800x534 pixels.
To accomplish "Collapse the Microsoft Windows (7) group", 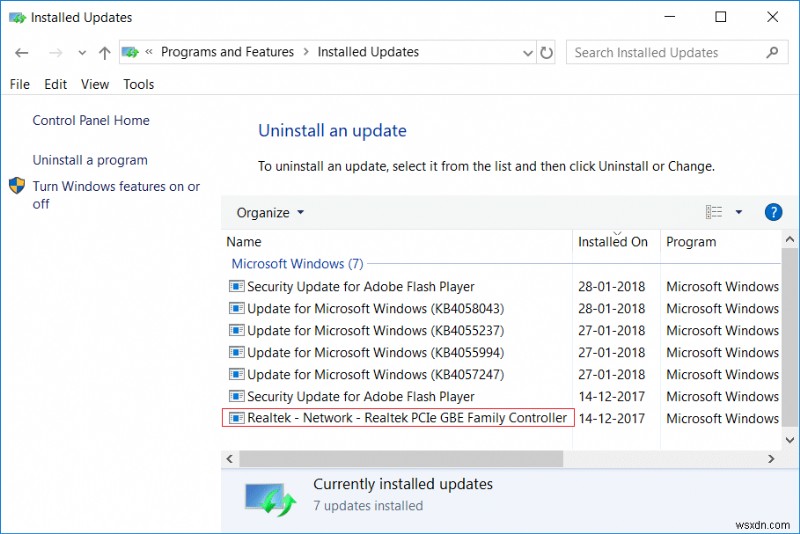I will (297, 264).
